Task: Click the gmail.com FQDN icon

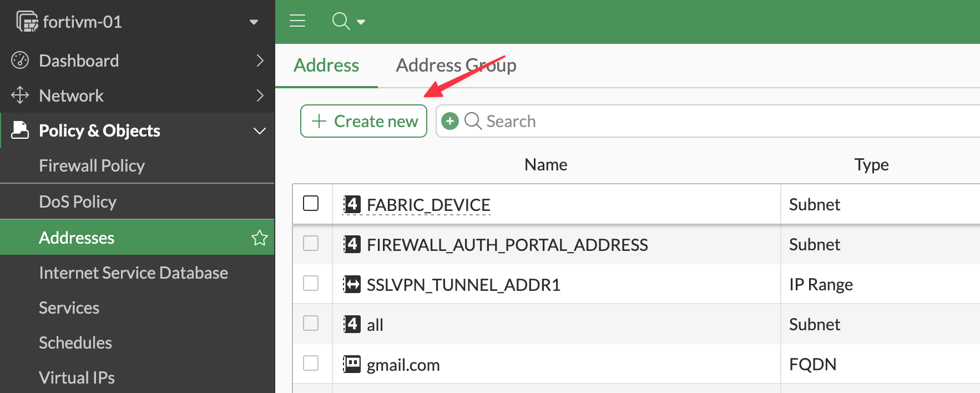Action: [x=352, y=365]
